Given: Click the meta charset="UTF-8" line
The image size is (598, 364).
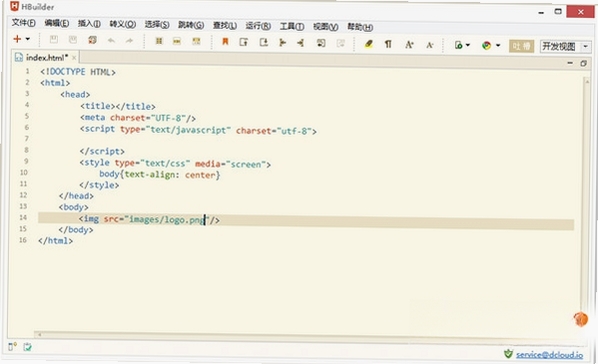Looking at the screenshot, I should pos(138,118).
